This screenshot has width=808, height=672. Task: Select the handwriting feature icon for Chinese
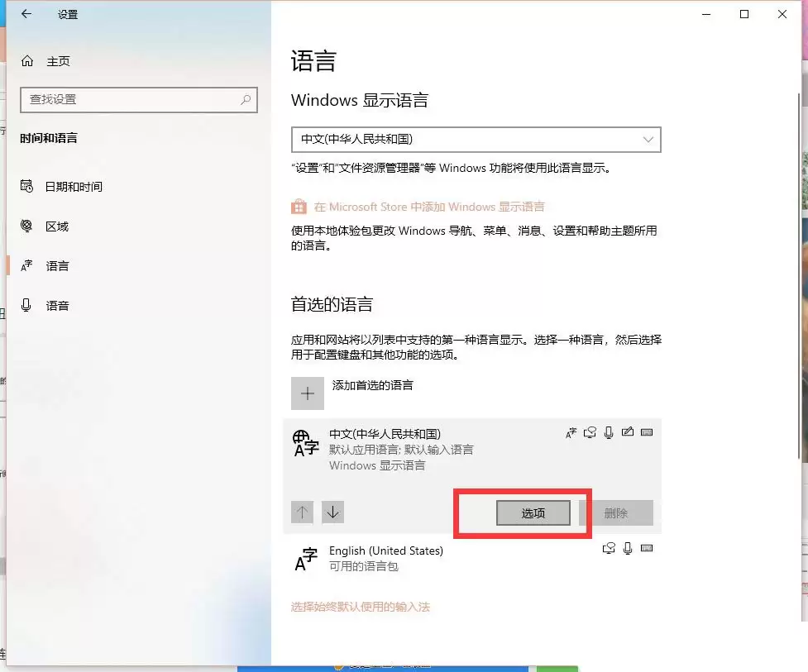[629, 432]
